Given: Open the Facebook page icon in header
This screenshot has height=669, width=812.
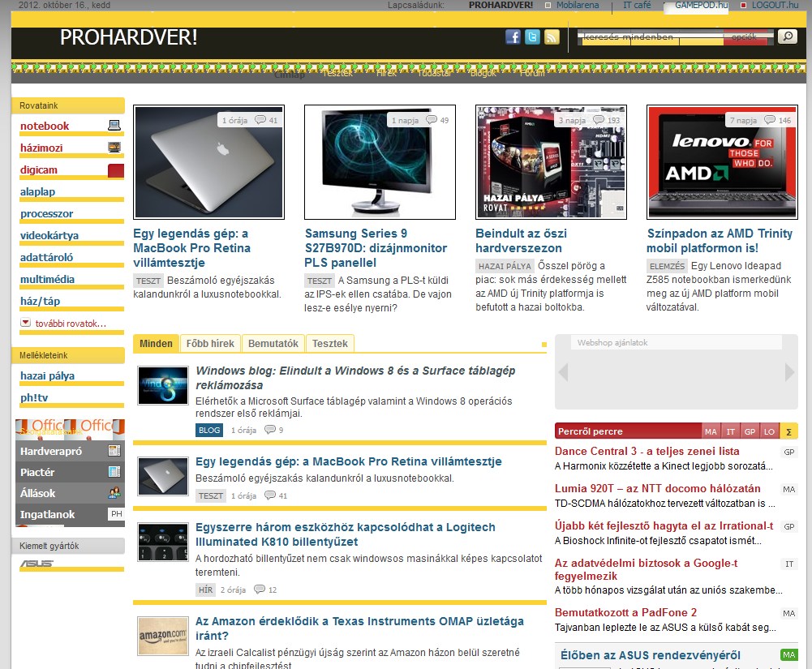Looking at the screenshot, I should [513, 36].
